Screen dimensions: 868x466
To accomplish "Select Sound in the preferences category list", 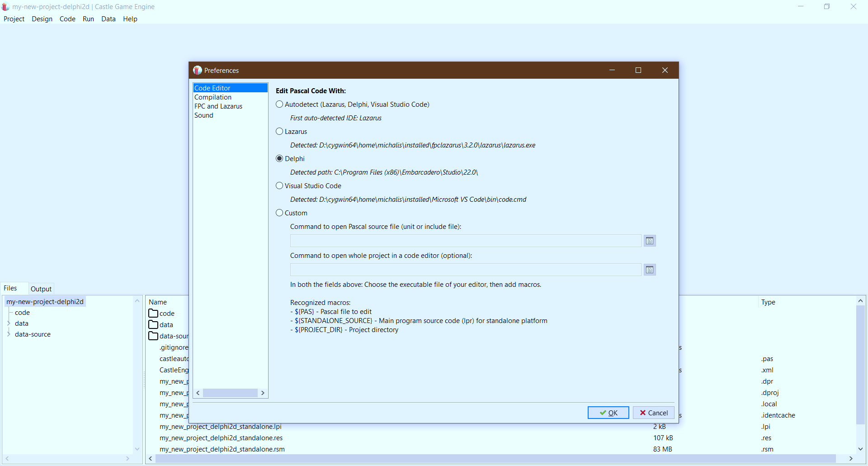I will (x=204, y=115).
